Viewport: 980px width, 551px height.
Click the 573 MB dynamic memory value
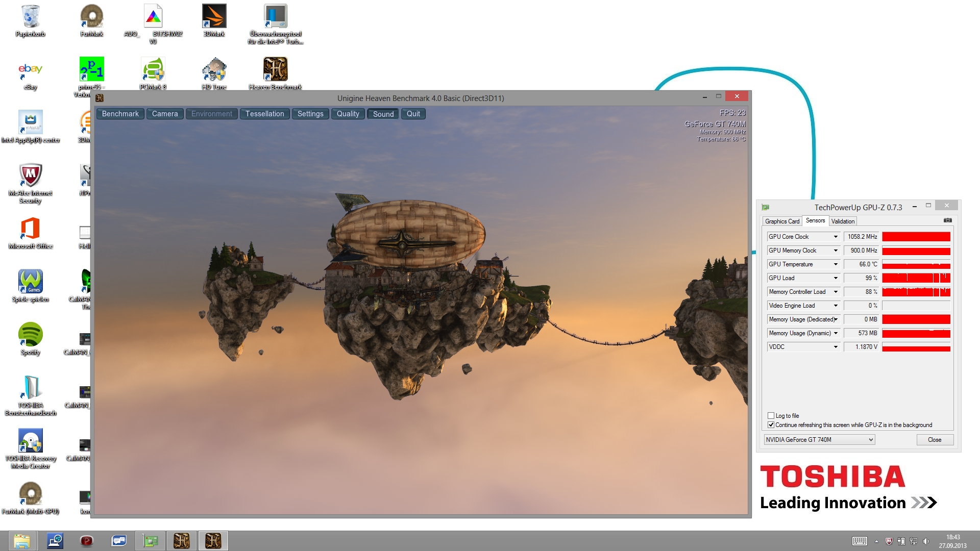862,333
